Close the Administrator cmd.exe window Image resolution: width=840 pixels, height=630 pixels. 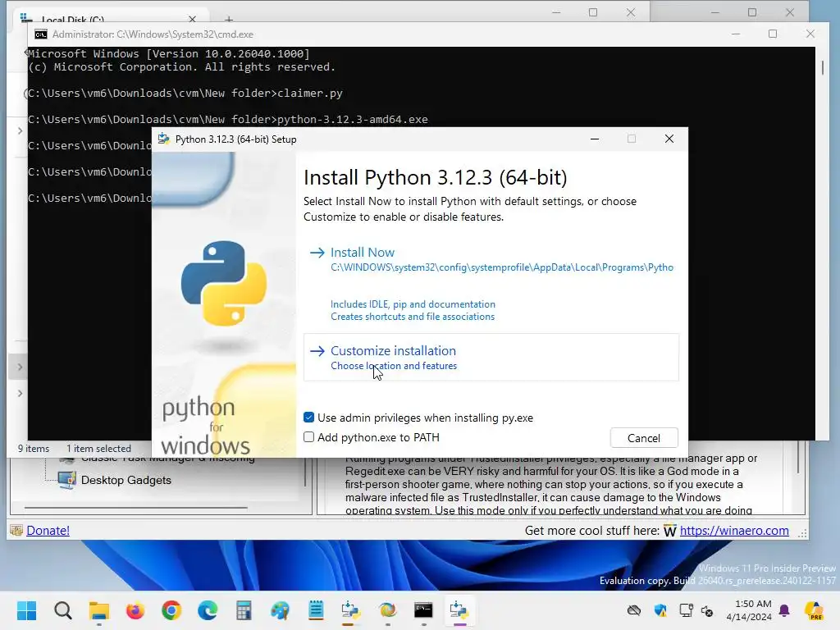click(x=810, y=34)
